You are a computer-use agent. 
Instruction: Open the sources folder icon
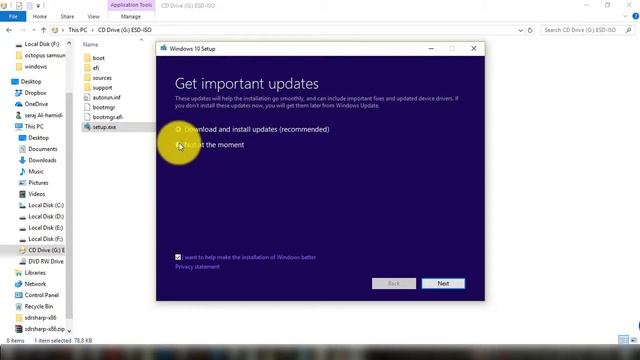(87, 78)
